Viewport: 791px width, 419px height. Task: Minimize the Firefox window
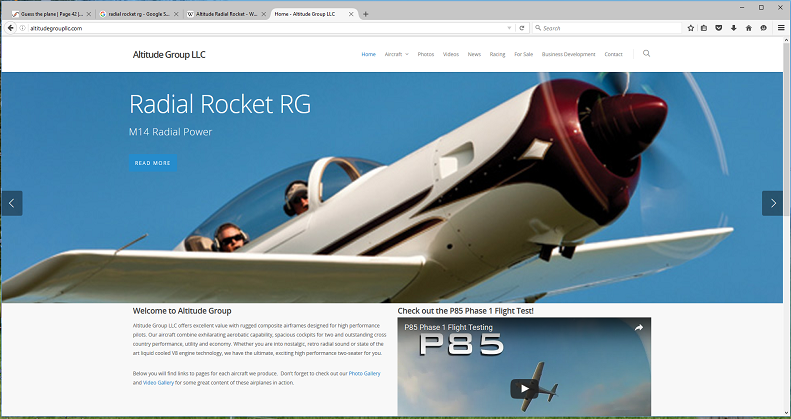click(x=743, y=7)
